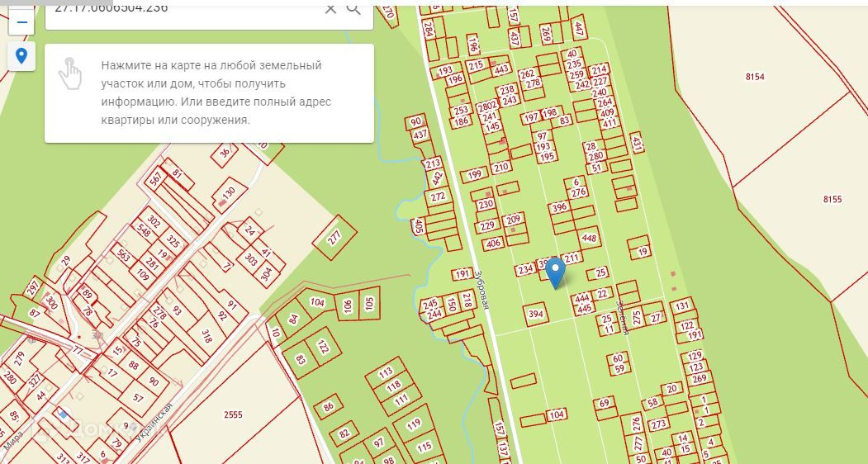Click parcel number 302
The width and height of the screenshot is (868, 464).
click(154, 222)
